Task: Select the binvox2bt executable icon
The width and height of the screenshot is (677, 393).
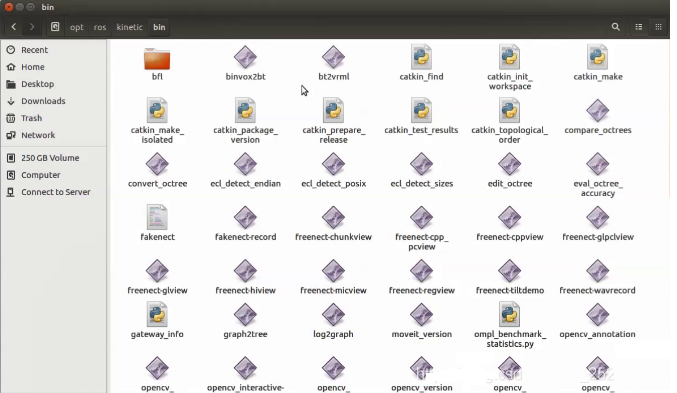Action: tap(245, 57)
